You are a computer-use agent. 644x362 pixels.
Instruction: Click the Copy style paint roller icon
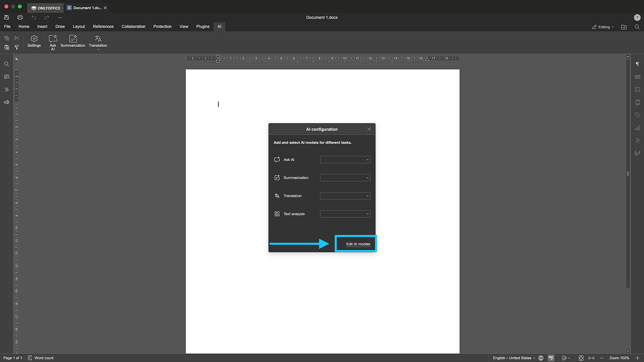coord(17,47)
